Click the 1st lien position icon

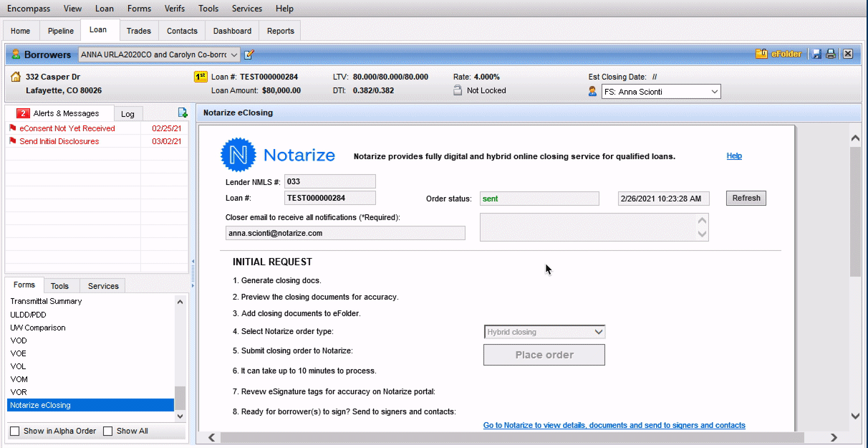pos(201,77)
